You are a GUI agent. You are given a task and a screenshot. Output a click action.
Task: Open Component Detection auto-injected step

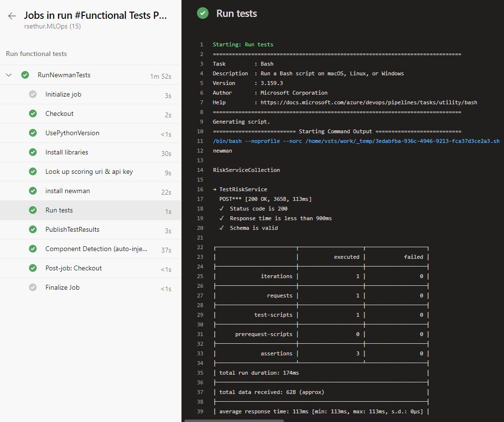(x=96, y=249)
